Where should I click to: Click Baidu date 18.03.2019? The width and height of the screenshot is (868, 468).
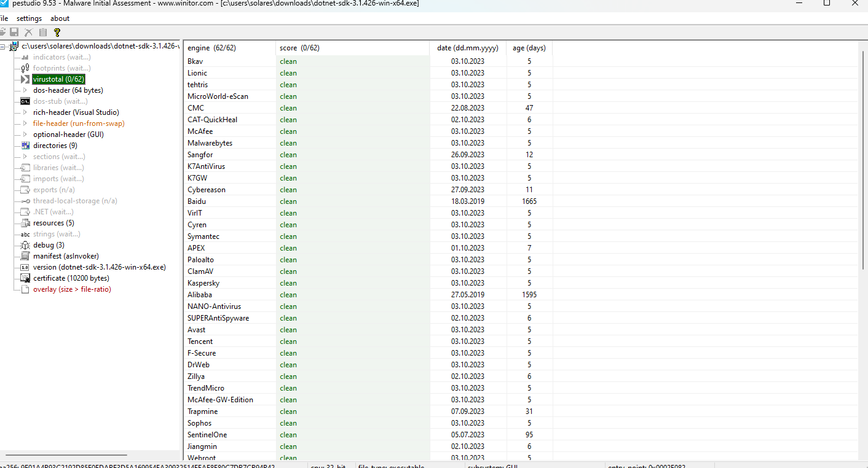pos(468,201)
